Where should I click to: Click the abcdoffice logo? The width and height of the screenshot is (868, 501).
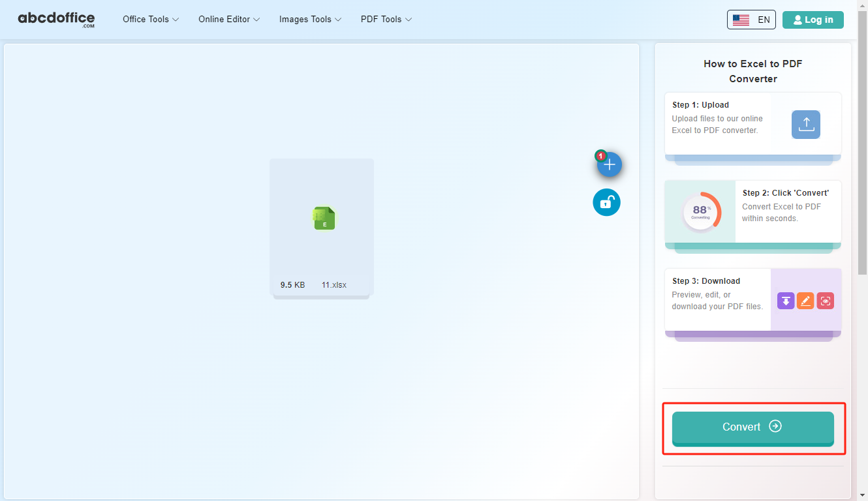[56, 20]
